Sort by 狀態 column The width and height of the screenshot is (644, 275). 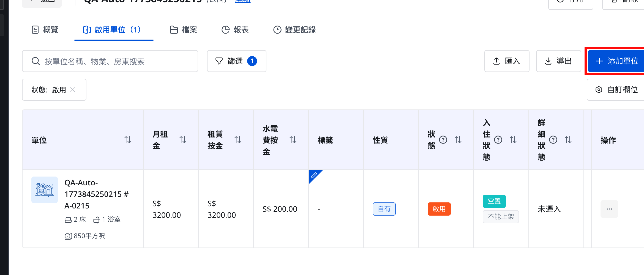458,140
